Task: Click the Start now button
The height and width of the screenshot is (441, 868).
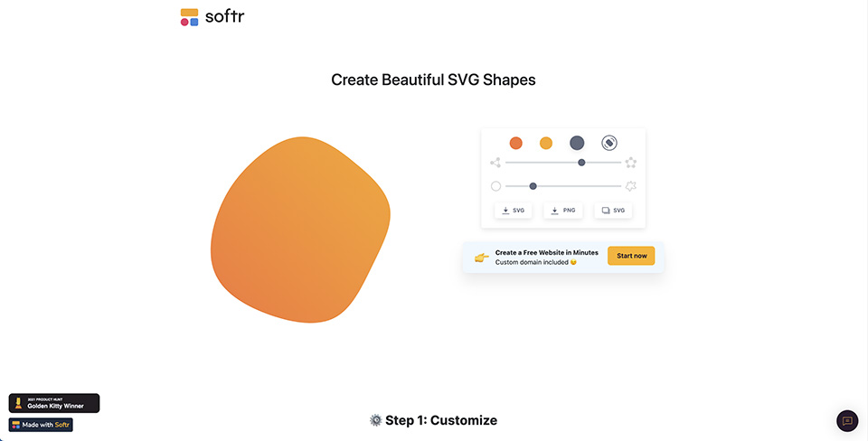Action: [631, 256]
